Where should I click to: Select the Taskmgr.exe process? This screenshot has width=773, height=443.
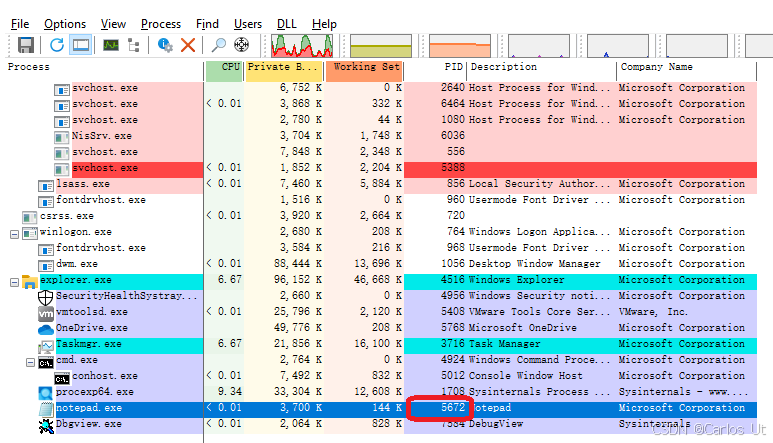coord(89,344)
